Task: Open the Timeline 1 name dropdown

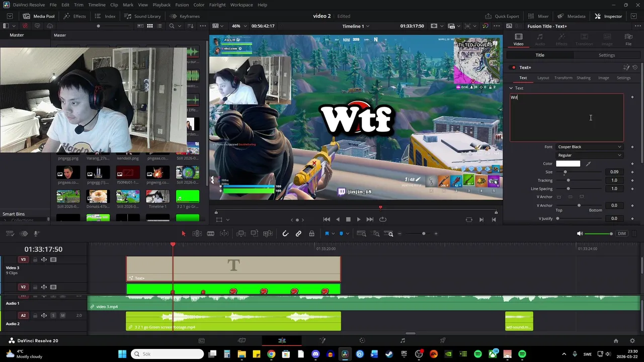Action: click(356, 26)
